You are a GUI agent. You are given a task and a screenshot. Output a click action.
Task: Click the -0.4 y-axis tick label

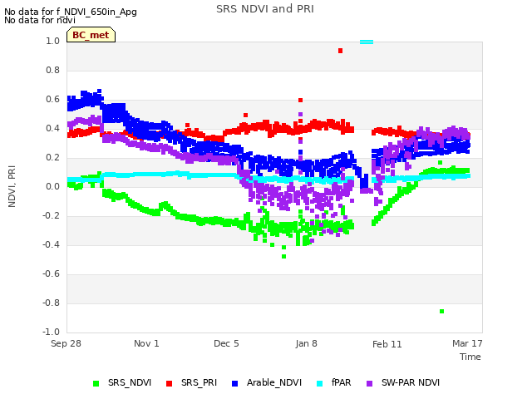click(x=51, y=245)
